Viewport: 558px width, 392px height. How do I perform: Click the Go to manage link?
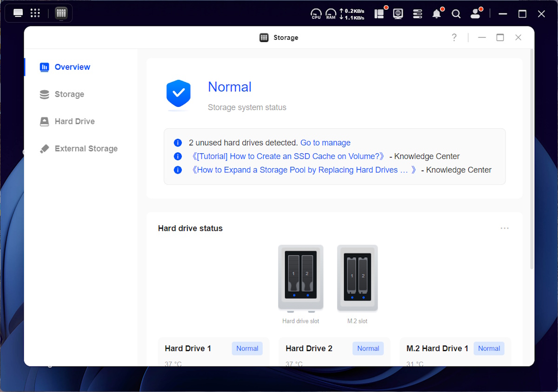pos(325,143)
